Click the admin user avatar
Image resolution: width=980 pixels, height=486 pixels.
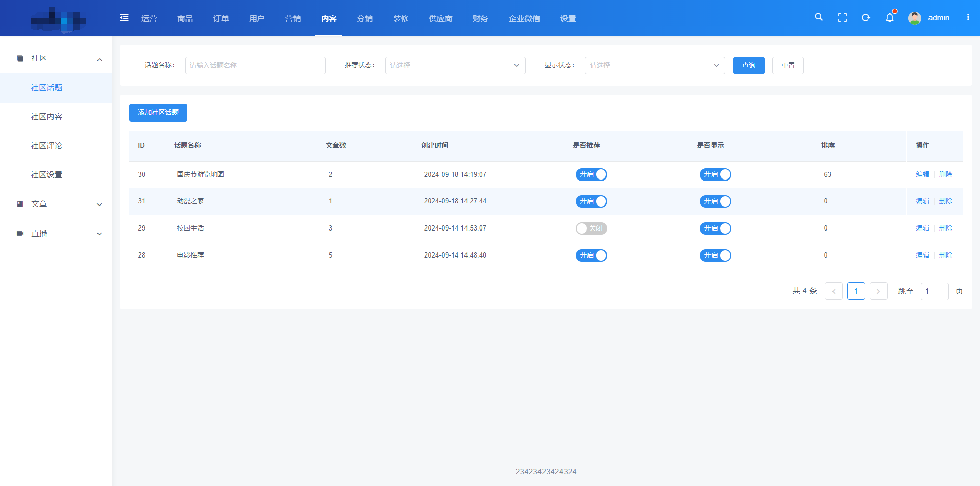click(x=914, y=18)
